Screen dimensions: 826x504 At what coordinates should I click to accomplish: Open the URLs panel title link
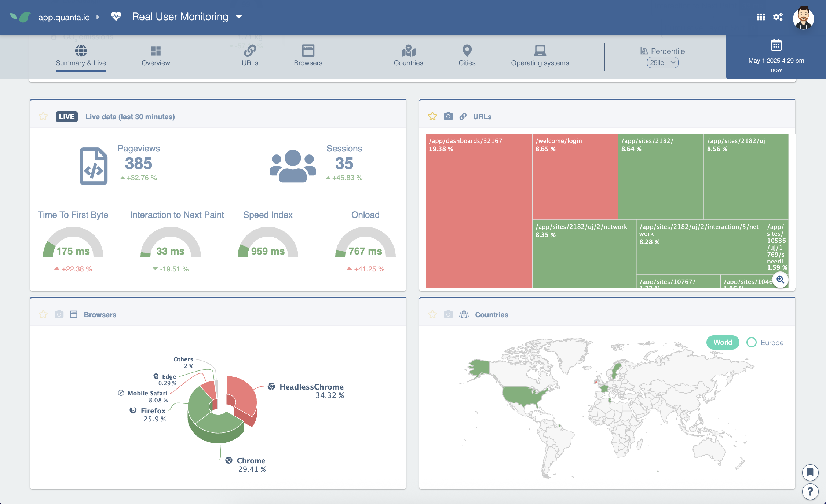pyautogui.click(x=482, y=117)
